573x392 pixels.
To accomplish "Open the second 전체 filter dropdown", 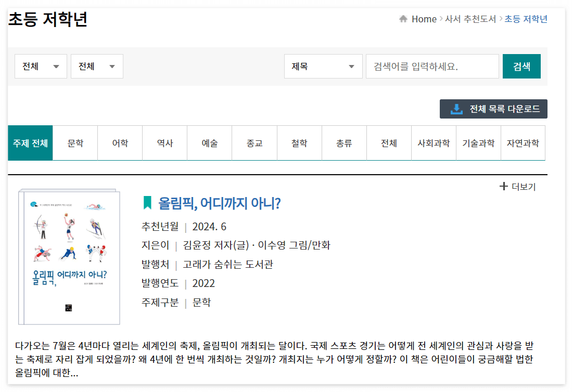I will [x=96, y=66].
